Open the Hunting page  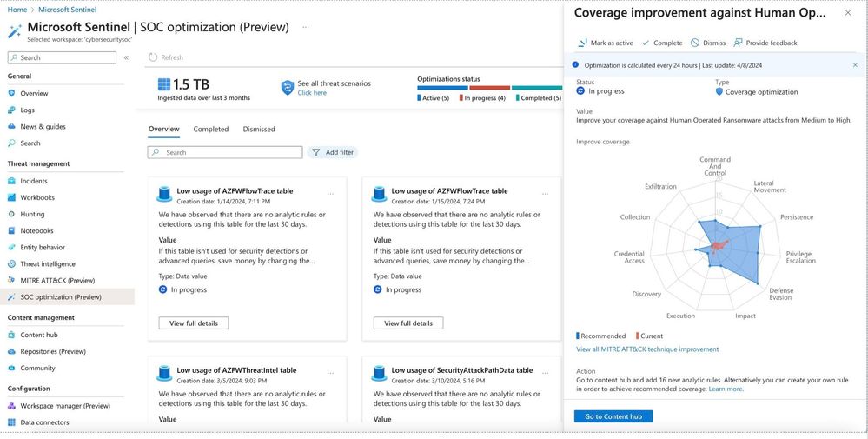tap(32, 214)
